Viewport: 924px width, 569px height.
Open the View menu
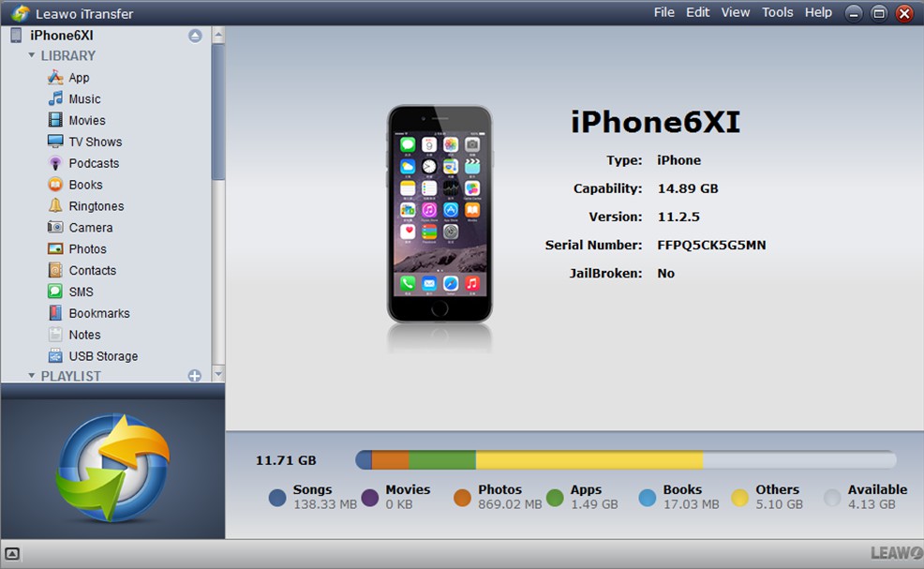coord(736,12)
